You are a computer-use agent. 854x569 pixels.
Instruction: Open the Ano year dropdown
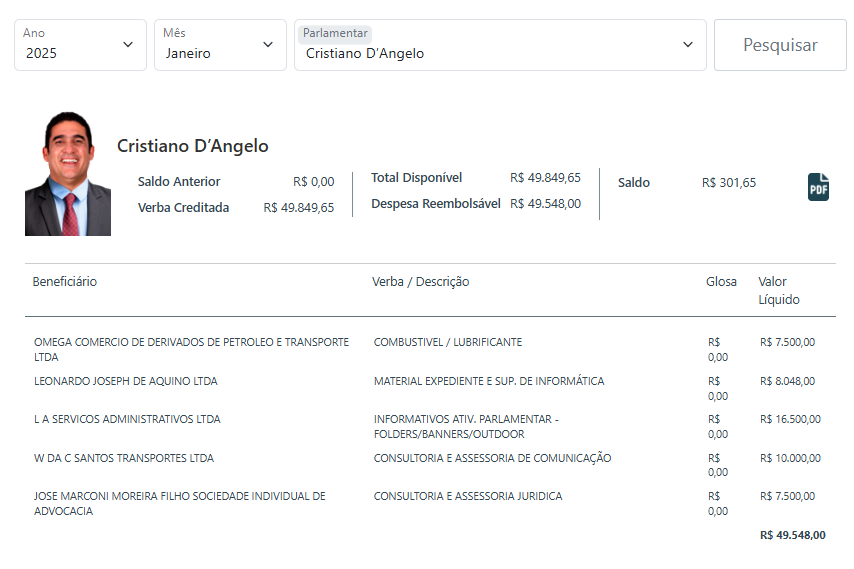pyautogui.click(x=80, y=45)
